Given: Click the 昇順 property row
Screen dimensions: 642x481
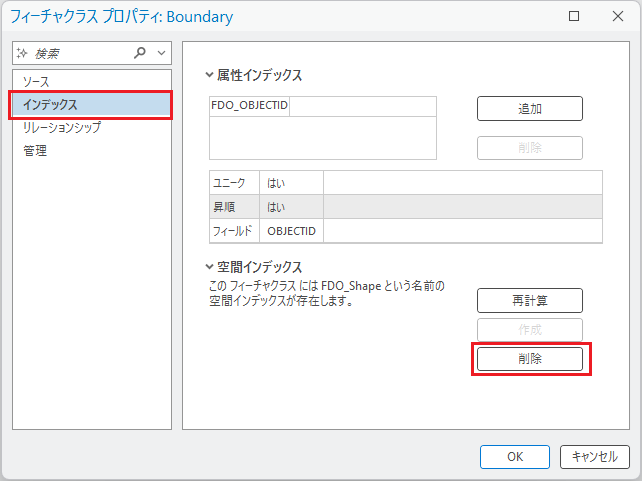Looking at the screenshot, I should click(404, 207).
